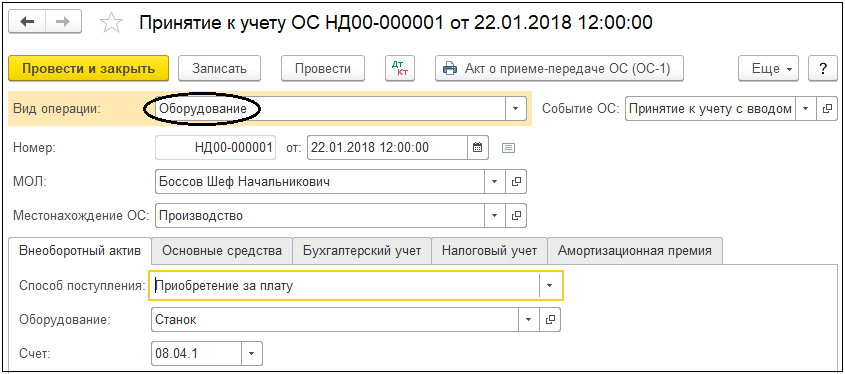Add document to favorites with star icon
845x374 pixels.
coord(111,23)
